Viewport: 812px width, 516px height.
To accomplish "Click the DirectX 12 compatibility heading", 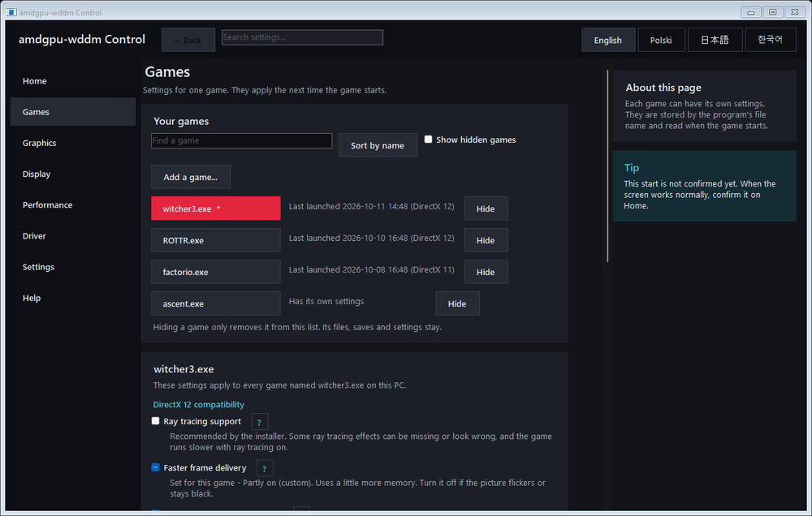I will click(198, 404).
